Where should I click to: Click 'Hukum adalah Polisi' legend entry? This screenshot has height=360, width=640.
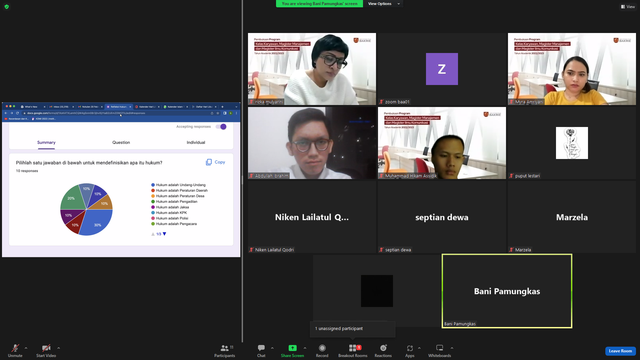[170, 218]
